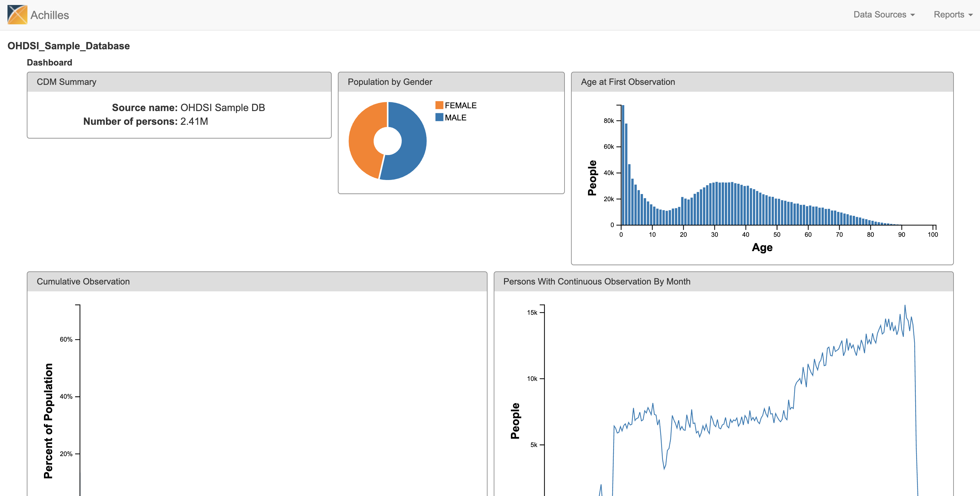The width and height of the screenshot is (980, 496).
Task: Click the MALE legend label text
Action: [455, 118]
